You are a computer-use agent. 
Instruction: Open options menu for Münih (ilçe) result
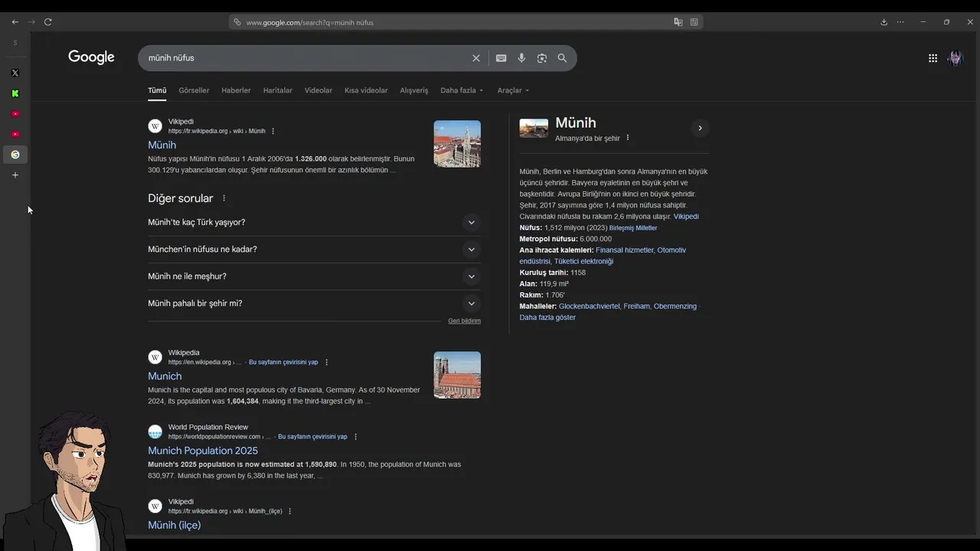point(290,511)
